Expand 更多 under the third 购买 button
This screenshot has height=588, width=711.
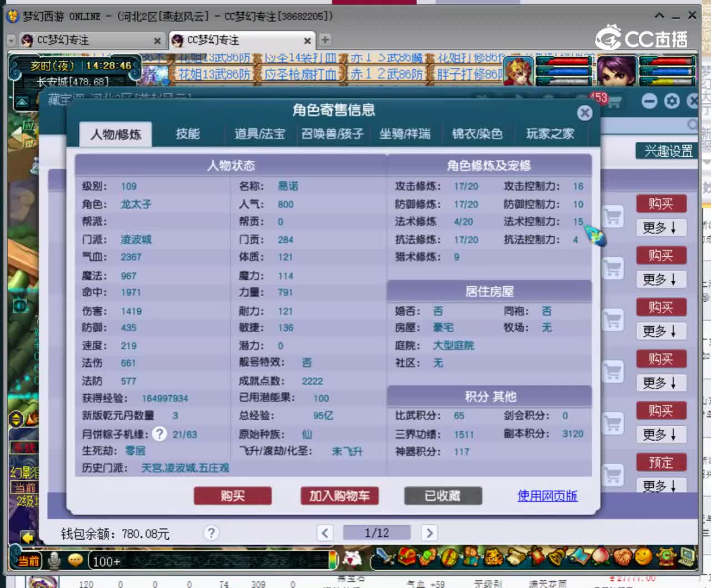click(660, 331)
